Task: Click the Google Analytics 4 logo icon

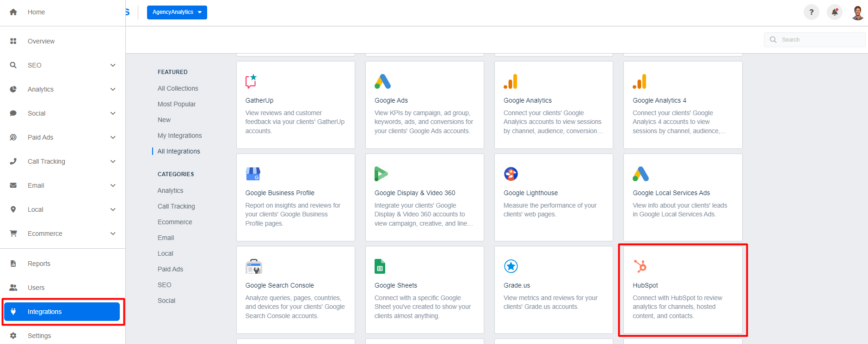Action: pos(640,81)
